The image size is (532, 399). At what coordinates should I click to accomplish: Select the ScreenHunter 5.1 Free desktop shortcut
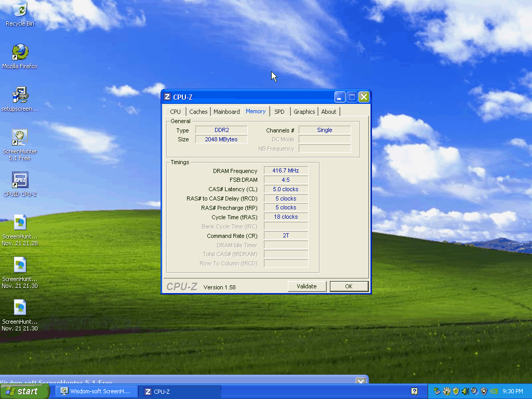(20, 145)
